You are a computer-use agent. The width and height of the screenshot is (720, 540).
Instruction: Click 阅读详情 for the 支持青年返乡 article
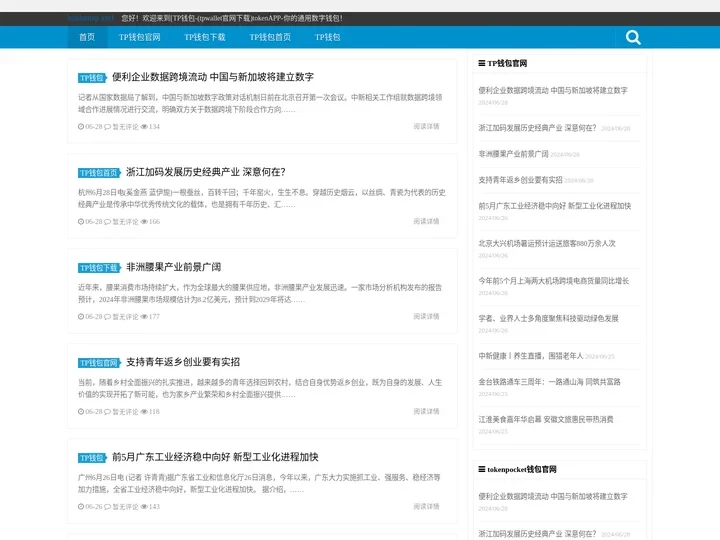click(426, 411)
